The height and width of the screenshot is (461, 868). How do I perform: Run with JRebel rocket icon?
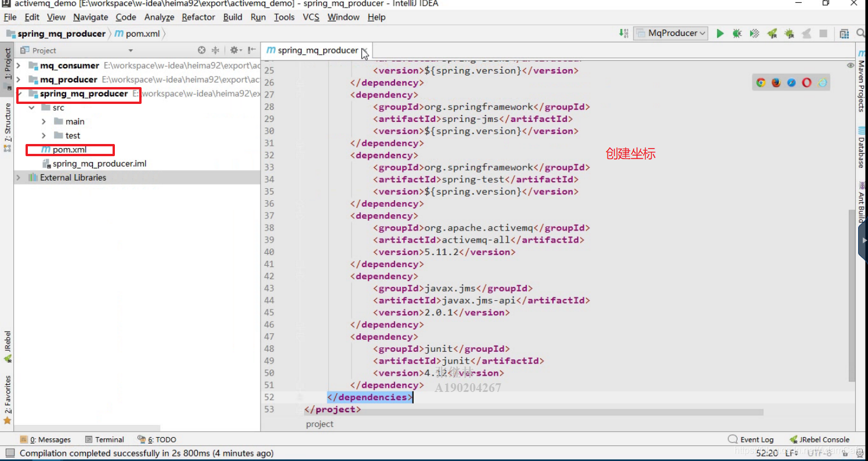pos(772,34)
